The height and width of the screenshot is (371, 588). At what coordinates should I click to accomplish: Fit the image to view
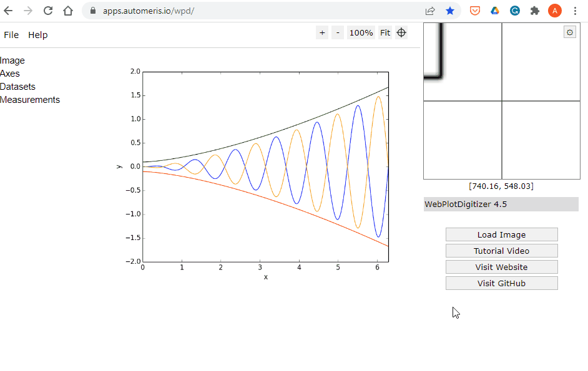385,33
